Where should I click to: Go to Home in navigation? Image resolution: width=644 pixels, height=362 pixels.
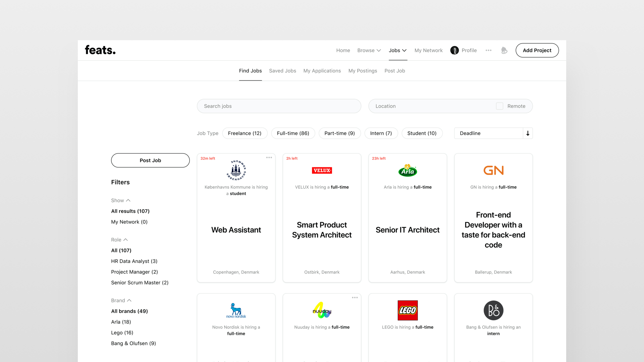tap(343, 50)
